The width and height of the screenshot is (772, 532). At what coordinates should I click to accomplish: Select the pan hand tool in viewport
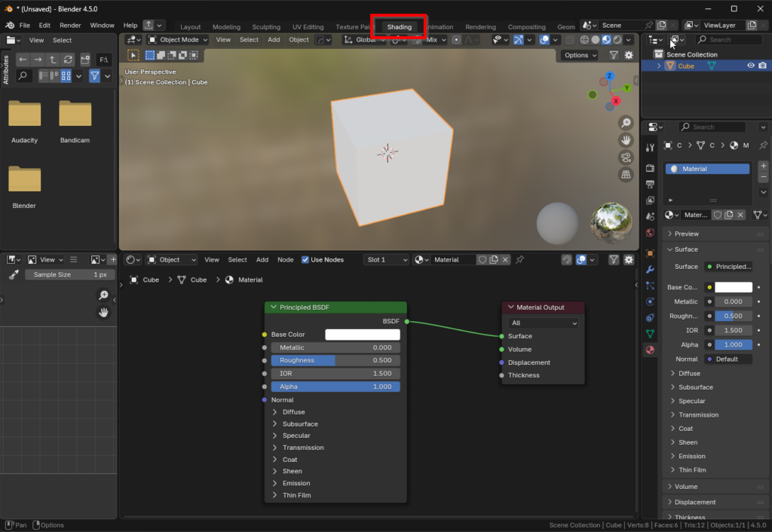pyautogui.click(x=626, y=140)
